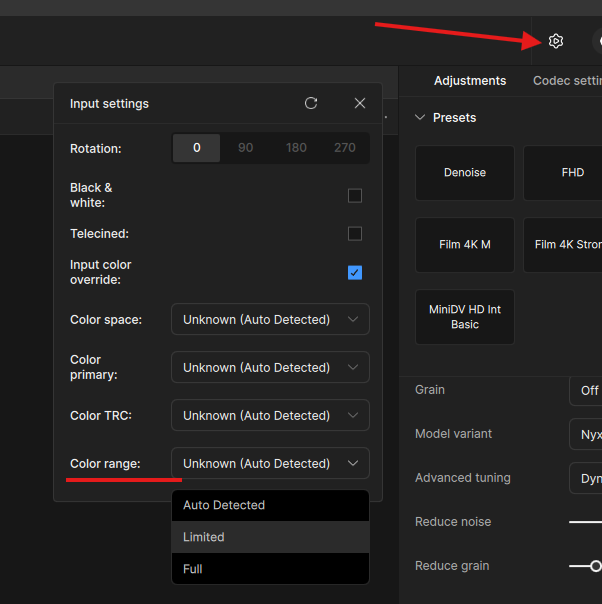
Task: Set rotation to 270 degrees
Action: pyautogui.click(x=345, y=148)
